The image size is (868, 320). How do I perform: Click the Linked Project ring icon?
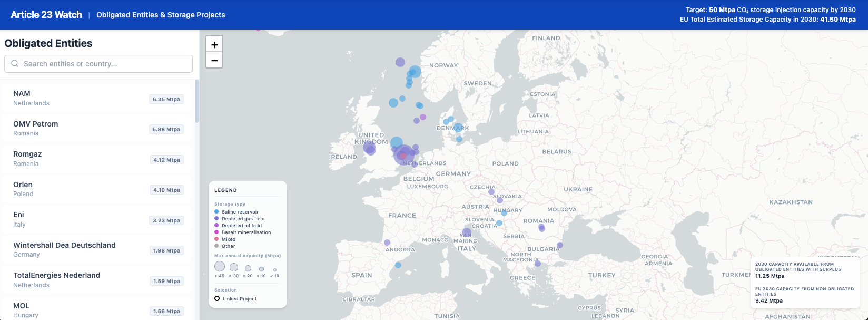point(217,299)
